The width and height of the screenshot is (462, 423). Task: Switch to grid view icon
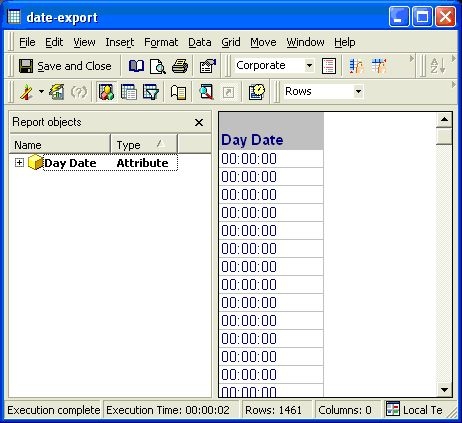click(129, 92)
